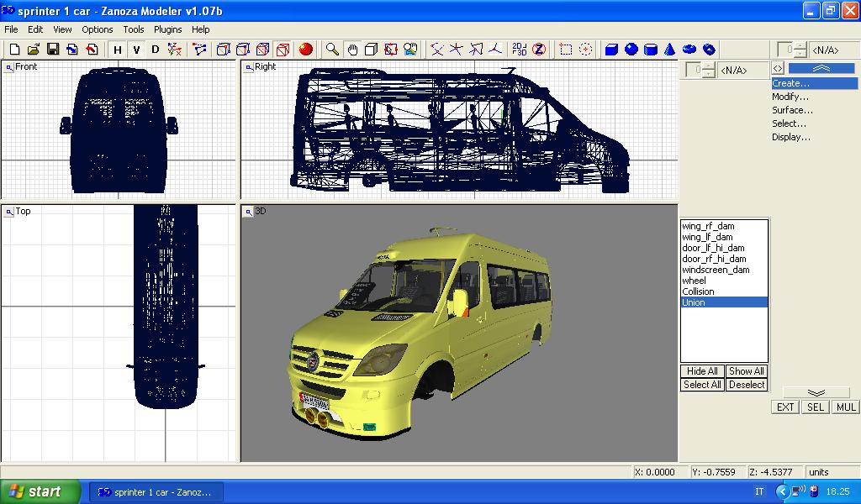This screenshot has height=504, width=861.
Task: Click the red arrow export icon
Action: pyautogui.click(x=92, y=50)
